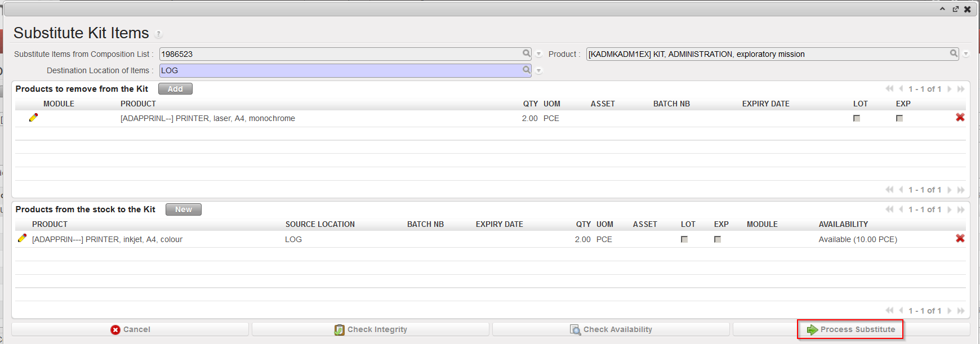
Task: Remove the inkjet printer row with red X
Action: point(960,239)
